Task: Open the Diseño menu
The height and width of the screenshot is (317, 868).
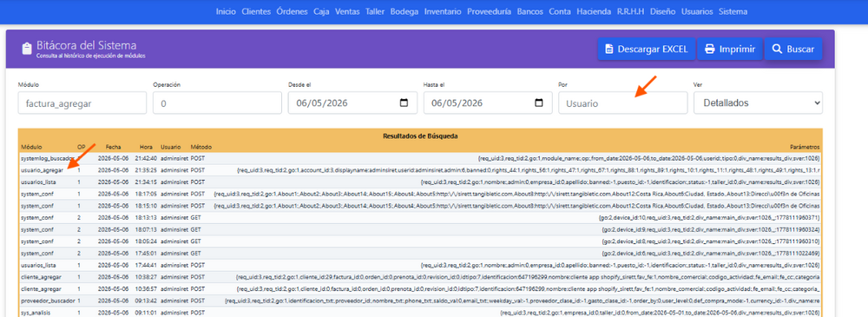Action: coord(663,11)
